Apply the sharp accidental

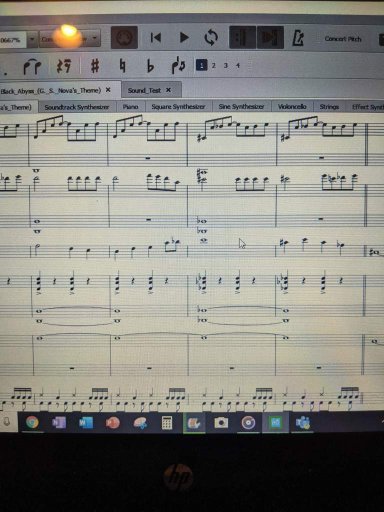point(95,65)
